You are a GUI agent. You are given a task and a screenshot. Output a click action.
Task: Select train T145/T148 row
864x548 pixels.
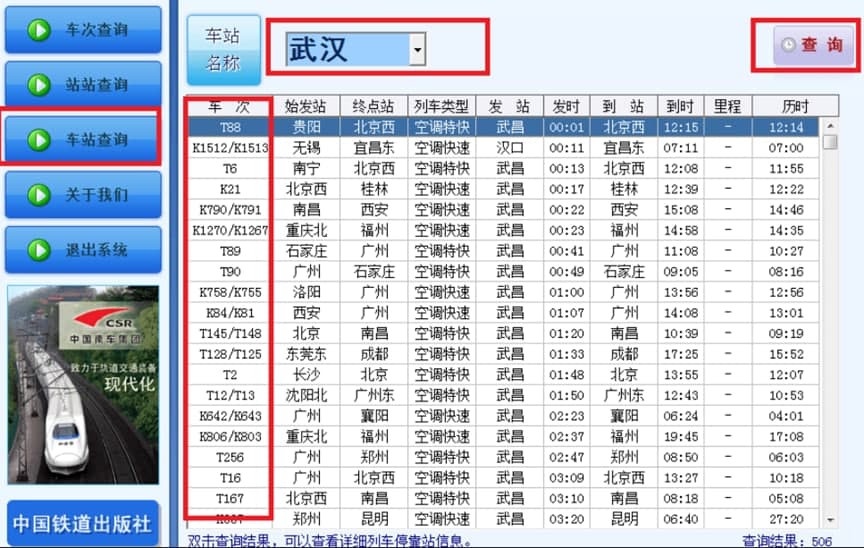coord(503,334)
